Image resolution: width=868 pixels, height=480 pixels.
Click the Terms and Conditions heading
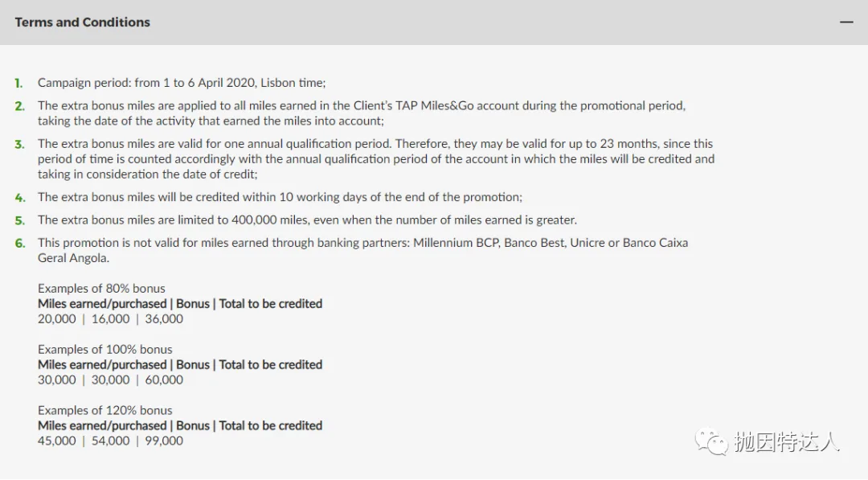(83, 23)
